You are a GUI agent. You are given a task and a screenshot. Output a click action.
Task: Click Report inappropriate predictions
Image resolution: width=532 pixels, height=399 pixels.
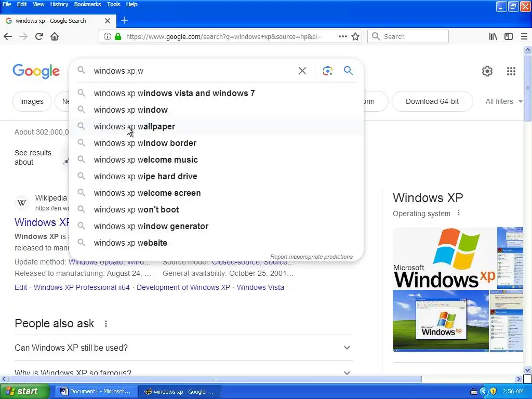pos(312,257)
